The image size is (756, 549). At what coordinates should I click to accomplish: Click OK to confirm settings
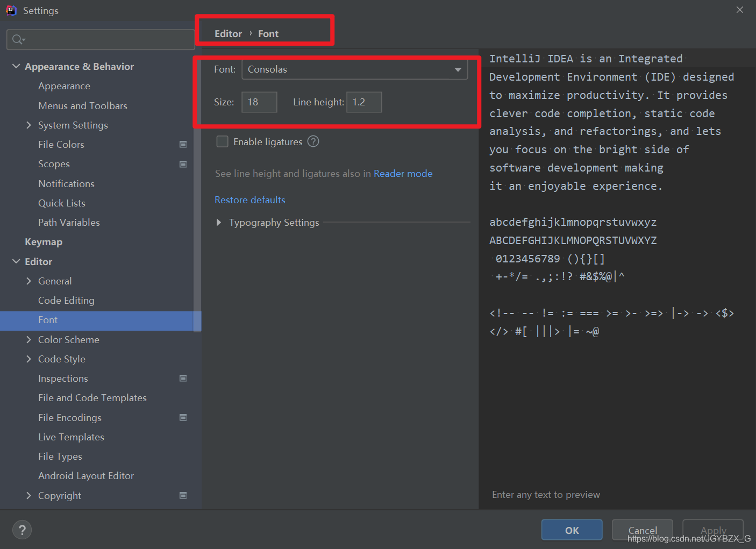pyautogui.click(x=572, y=530)
